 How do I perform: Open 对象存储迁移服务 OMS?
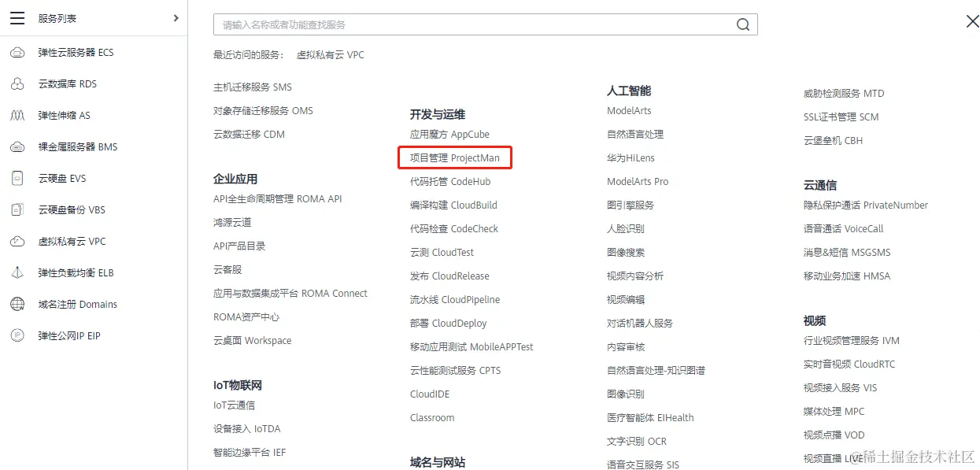(263, 111)
